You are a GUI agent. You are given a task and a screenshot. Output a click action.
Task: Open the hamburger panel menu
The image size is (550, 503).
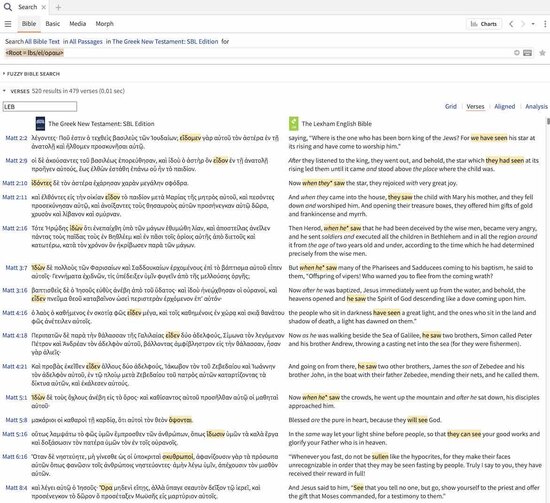8,24
